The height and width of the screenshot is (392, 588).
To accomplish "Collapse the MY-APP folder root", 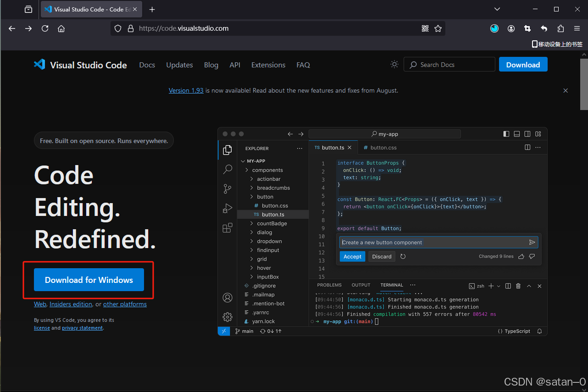I will [244, 161].
